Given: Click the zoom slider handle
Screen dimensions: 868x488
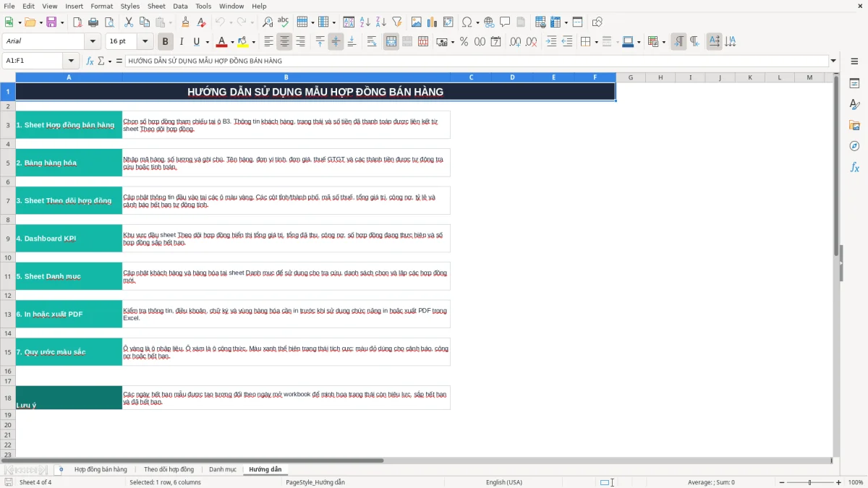Looking at the screenshot, I should click(809, 482).
